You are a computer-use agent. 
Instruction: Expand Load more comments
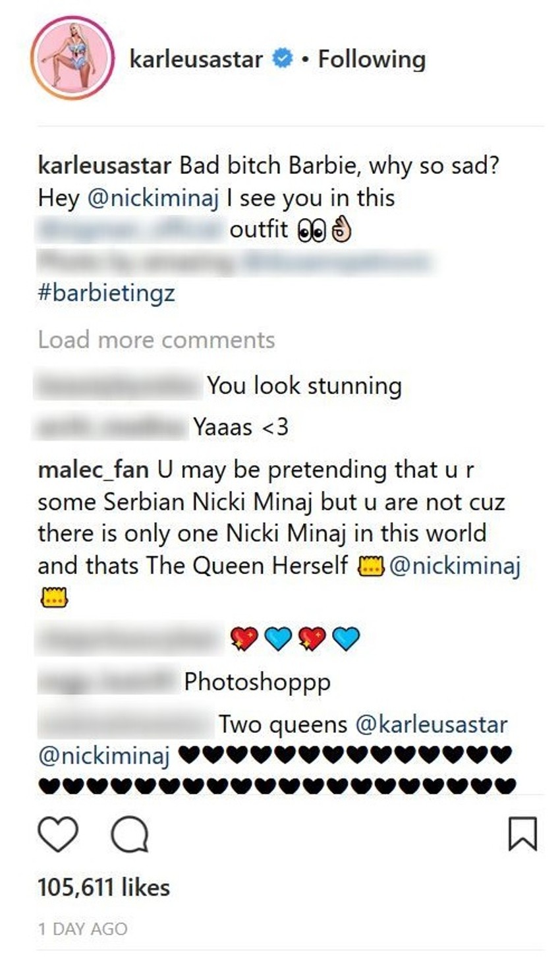[157, 340]
